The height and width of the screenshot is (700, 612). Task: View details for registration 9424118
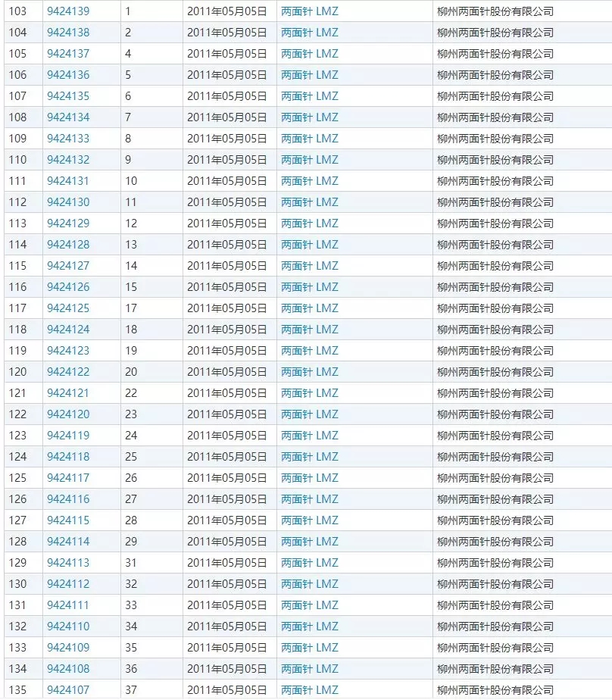point(68,457)
